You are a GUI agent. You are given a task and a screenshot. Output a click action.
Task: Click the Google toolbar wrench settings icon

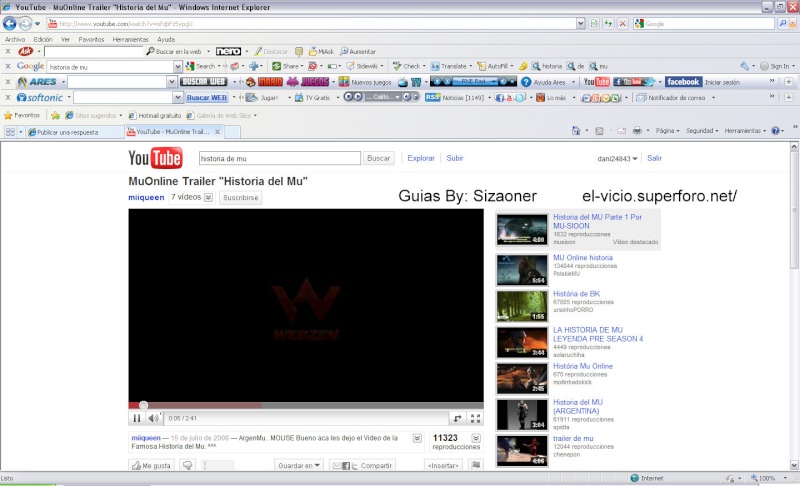(x=744, y=66)
